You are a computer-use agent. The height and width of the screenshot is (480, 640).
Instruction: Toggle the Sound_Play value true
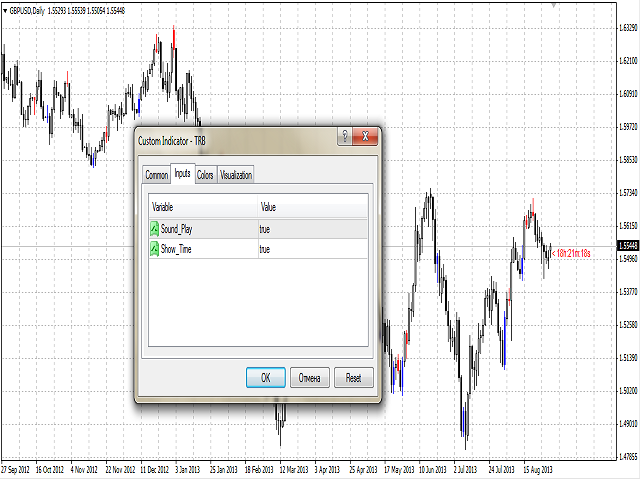click(x=265, y=229)
